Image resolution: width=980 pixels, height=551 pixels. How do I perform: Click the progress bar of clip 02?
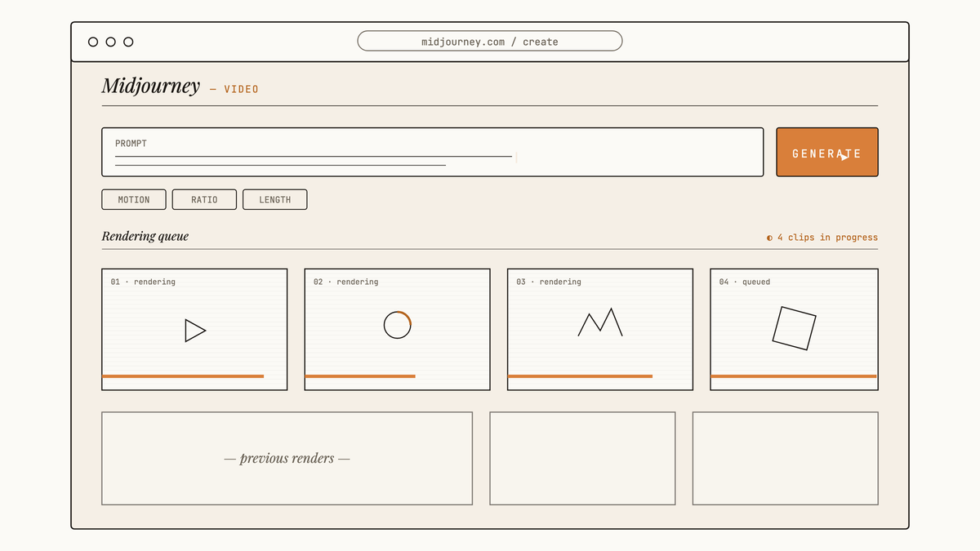click(360, 376)
